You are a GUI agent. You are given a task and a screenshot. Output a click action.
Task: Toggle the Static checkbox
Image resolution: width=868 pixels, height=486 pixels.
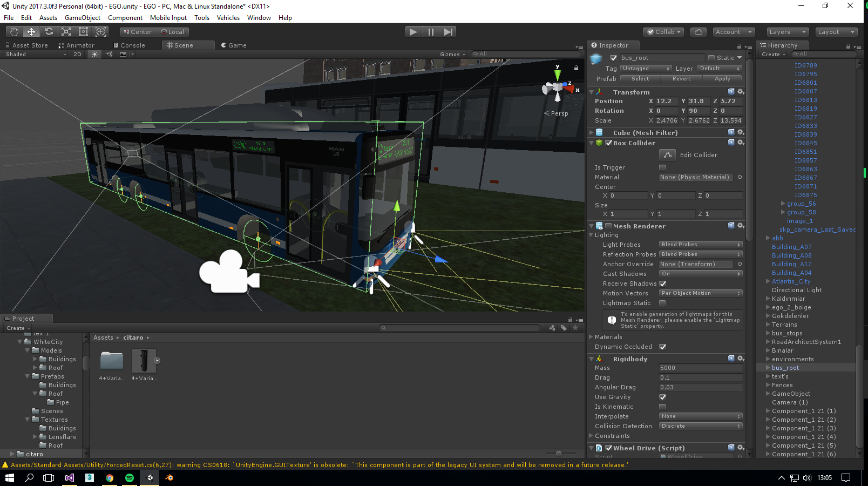[x=711, y=58]
